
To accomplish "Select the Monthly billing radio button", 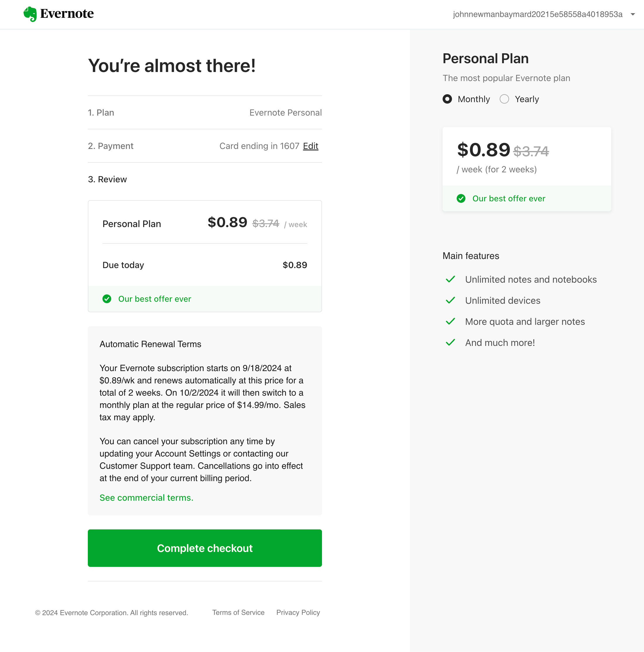I will coord(447,99).
